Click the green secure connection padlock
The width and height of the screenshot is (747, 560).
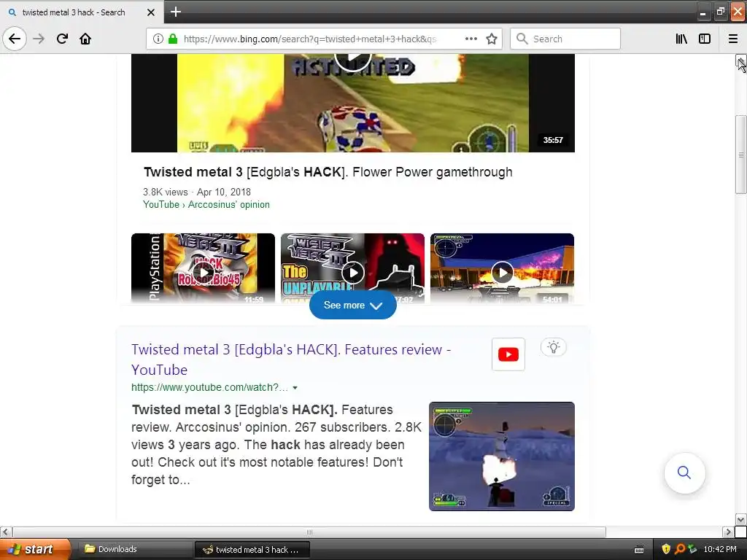173,39
